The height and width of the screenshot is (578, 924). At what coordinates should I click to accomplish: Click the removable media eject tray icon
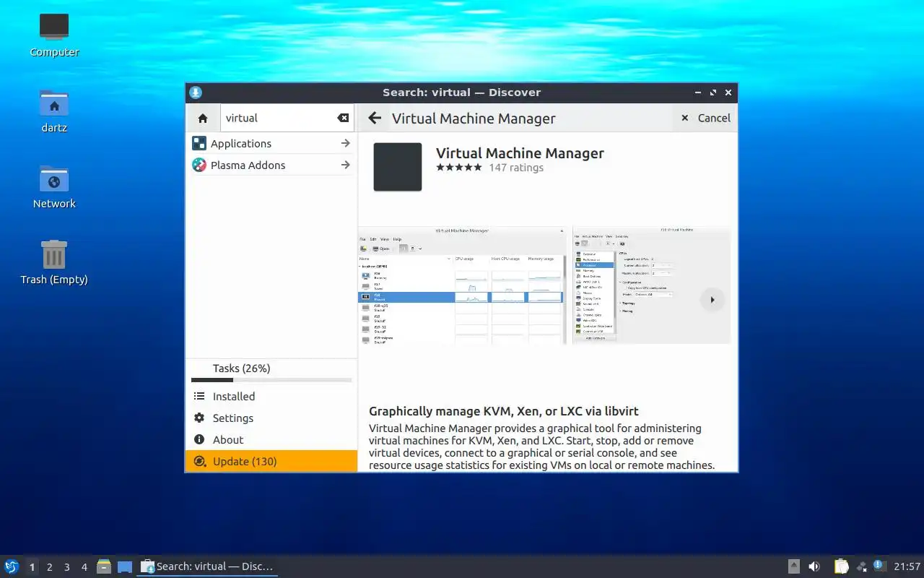(794, 566)
